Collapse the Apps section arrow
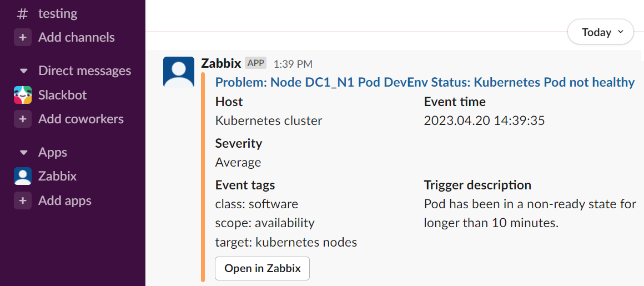644x286 pixels. pos(23,153)
